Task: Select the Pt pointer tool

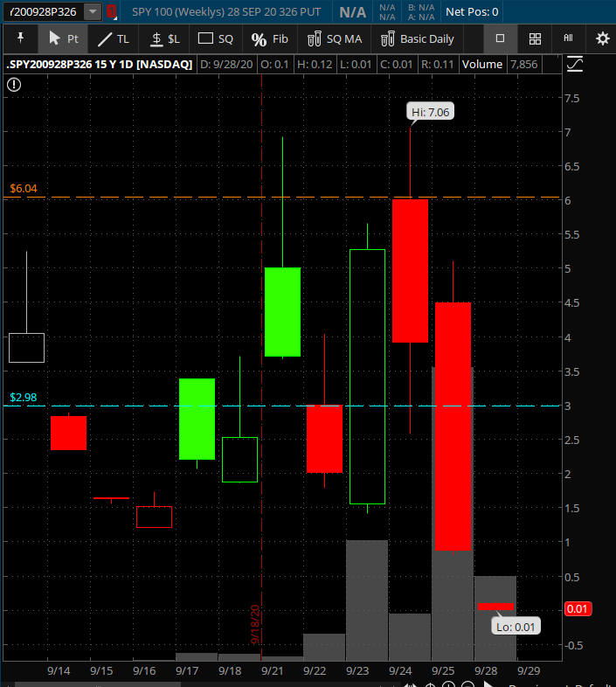Action: click(x=63, y=38)
